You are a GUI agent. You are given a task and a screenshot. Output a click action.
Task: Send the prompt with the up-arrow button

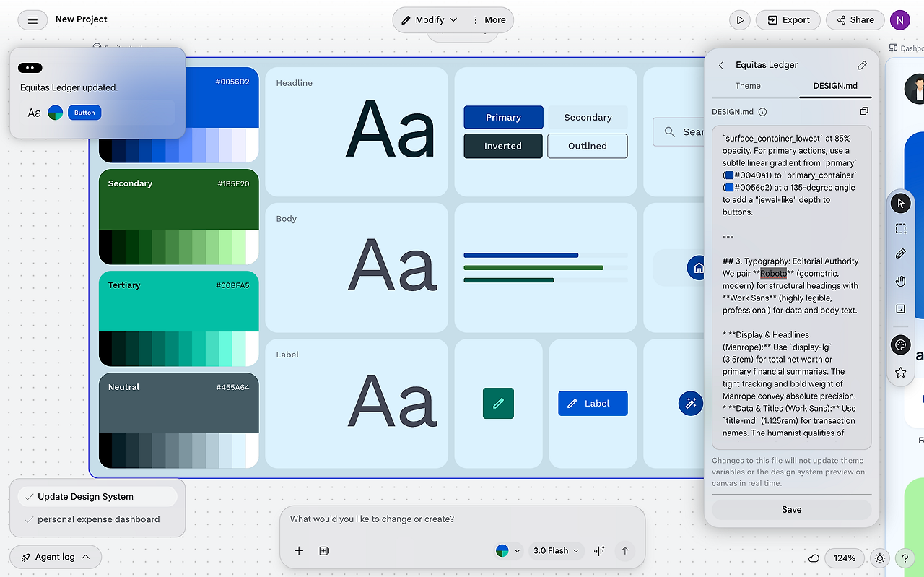[x=625, y=551]
